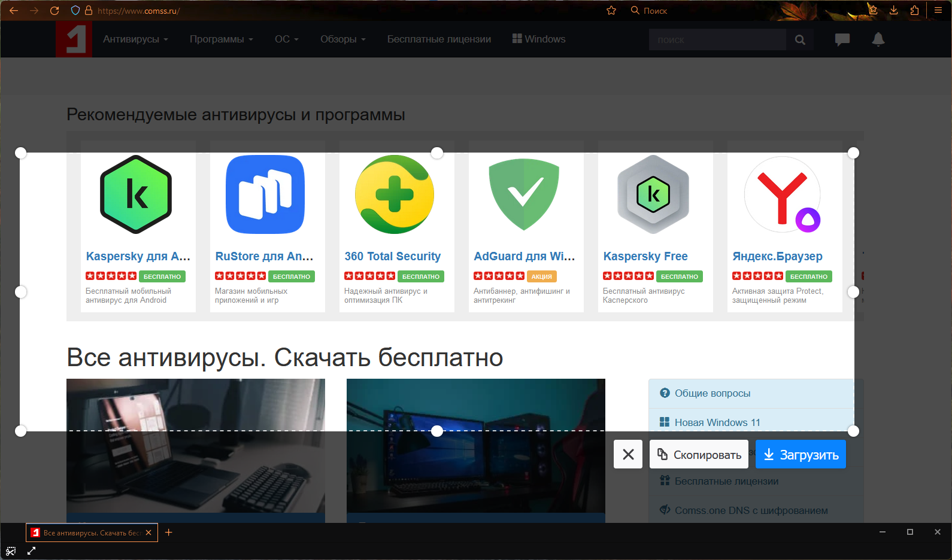Click the browser Back arrow

pos(14,11)
